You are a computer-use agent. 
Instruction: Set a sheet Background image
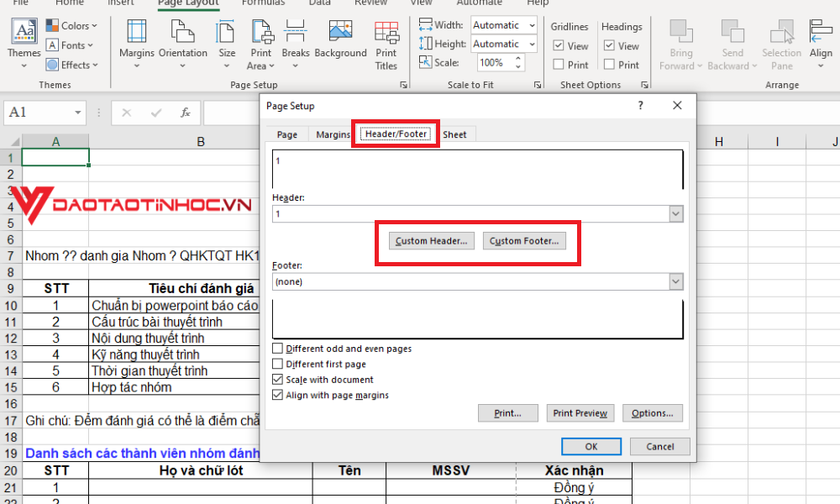341,39
